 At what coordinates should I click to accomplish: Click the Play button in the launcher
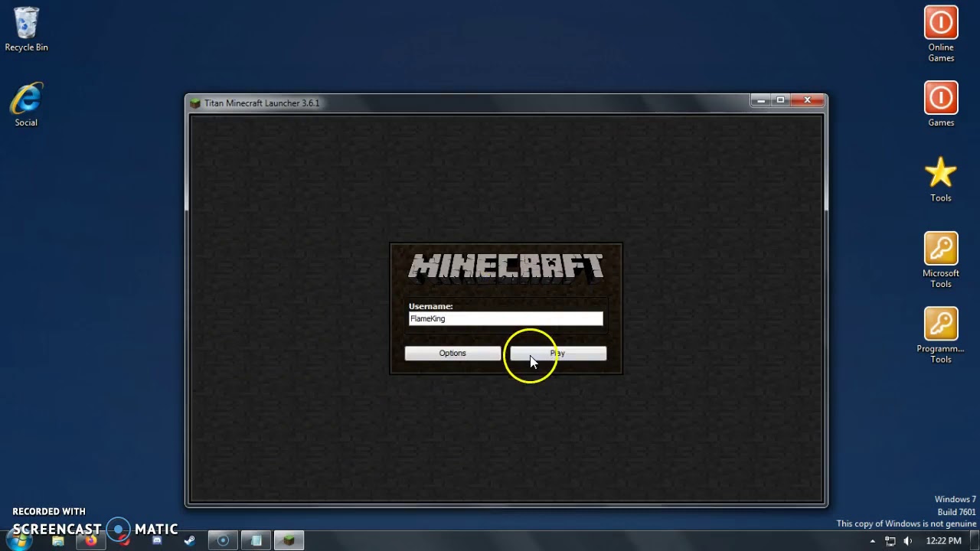click(x=558, y=353)
